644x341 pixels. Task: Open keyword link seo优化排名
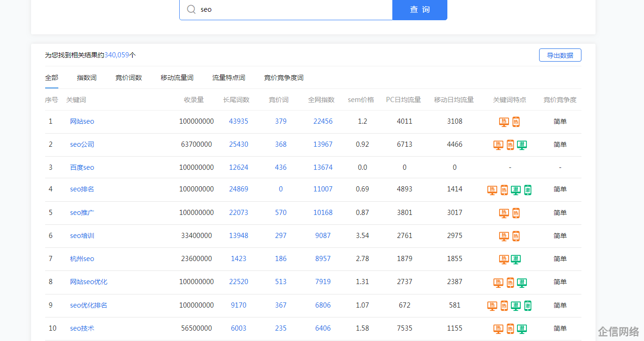88,305
